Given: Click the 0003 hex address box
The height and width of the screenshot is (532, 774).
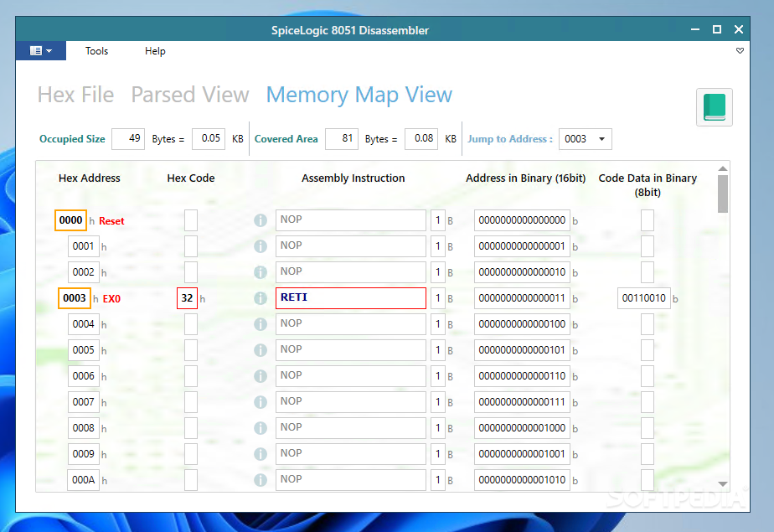Looking at the screenshot, I should point(75,298).
